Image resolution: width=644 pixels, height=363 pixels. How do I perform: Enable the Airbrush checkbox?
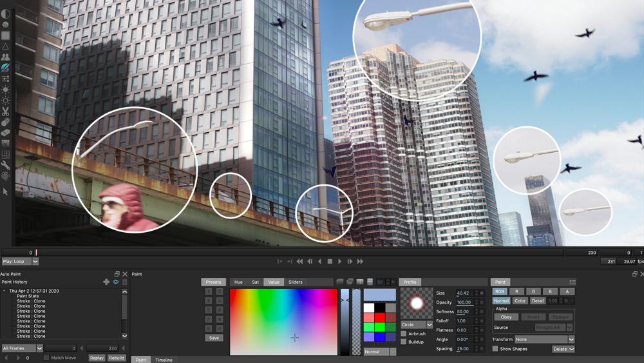tap(404, 334)
